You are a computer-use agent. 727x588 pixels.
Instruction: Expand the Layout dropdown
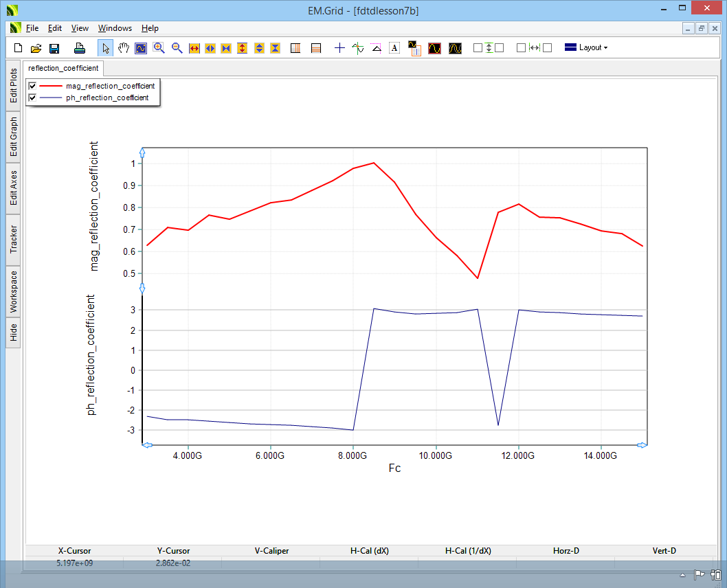point(586,48)
